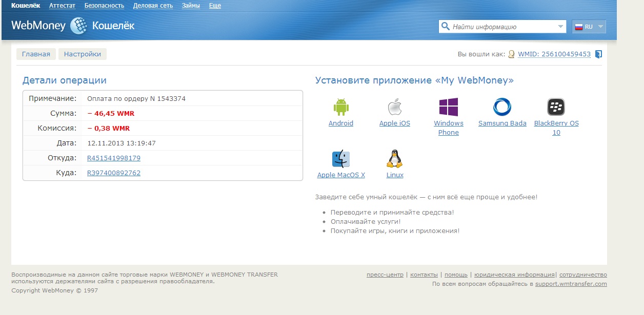Follow the Linux text link
The width and height of the screenshot is (644, 315).
(x=395, y=175)
